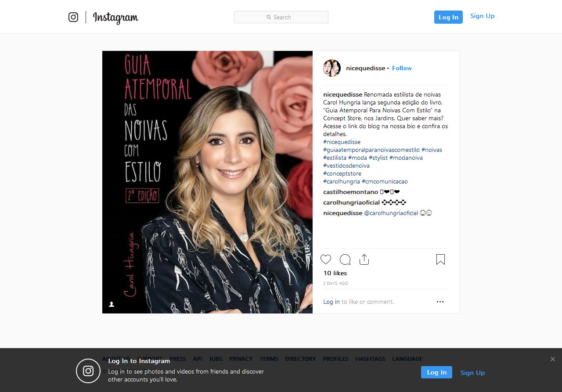562x392 pixels.
Task: Share the post using share icon
Action: [x=364, y=259]
